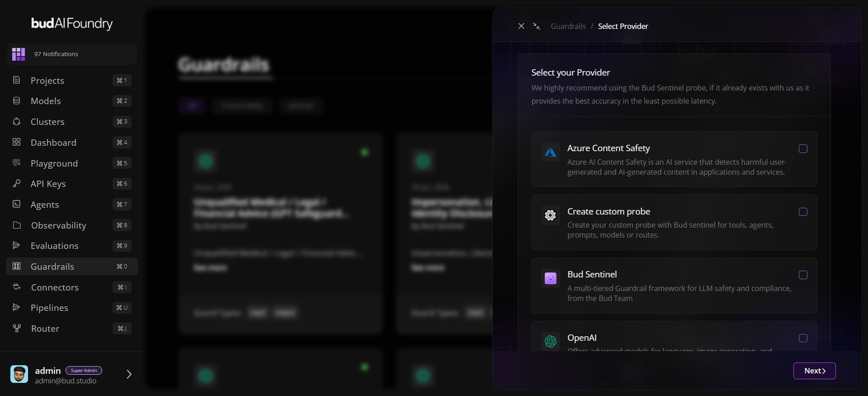Click the Select Provider breadcrumb text
Screen dimensions: 868x396
coord(623,26)
